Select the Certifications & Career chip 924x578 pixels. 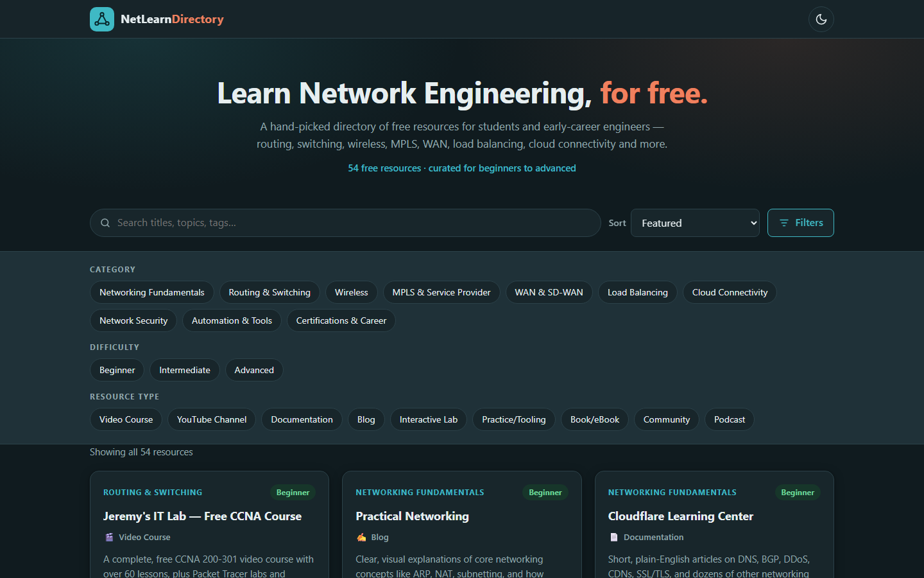(341, 320)
